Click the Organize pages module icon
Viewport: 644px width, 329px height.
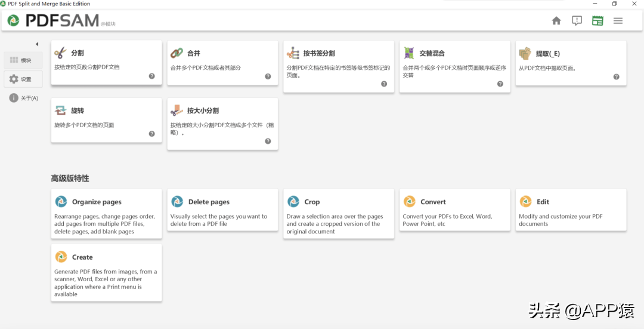[61, 201]
